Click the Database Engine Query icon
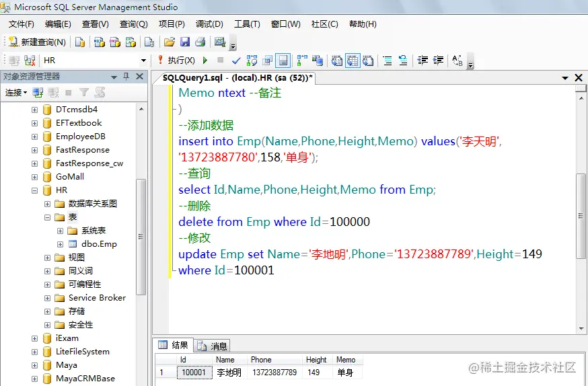 (80, 42)
